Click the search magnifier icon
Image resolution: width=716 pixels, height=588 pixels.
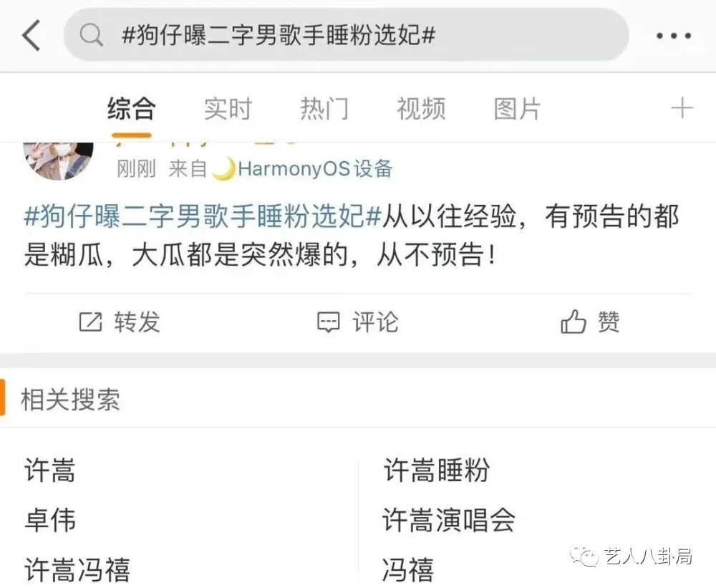(x=91, y=34)
